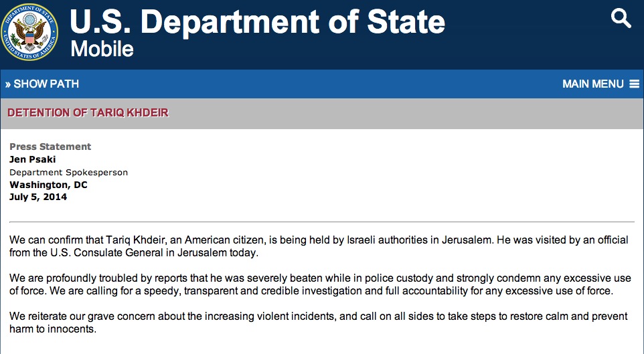
Task: Click the U.S. Department of State title
Action: click(258, 21)
